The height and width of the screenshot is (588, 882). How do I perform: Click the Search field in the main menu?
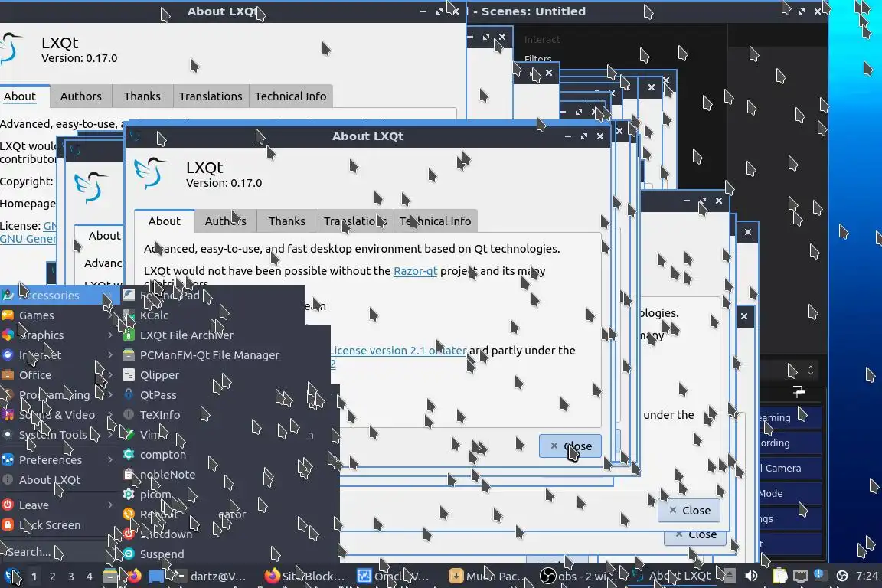click(54, 552)
